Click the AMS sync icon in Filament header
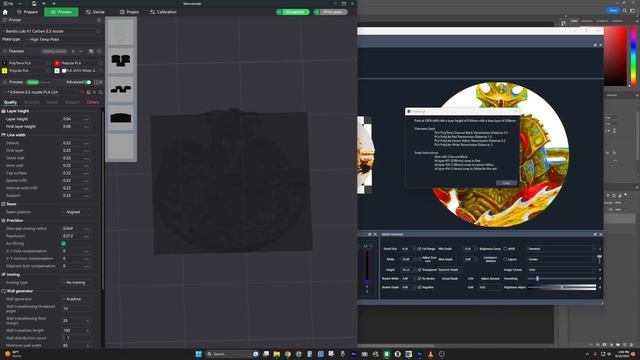 [x=91, y=51]
